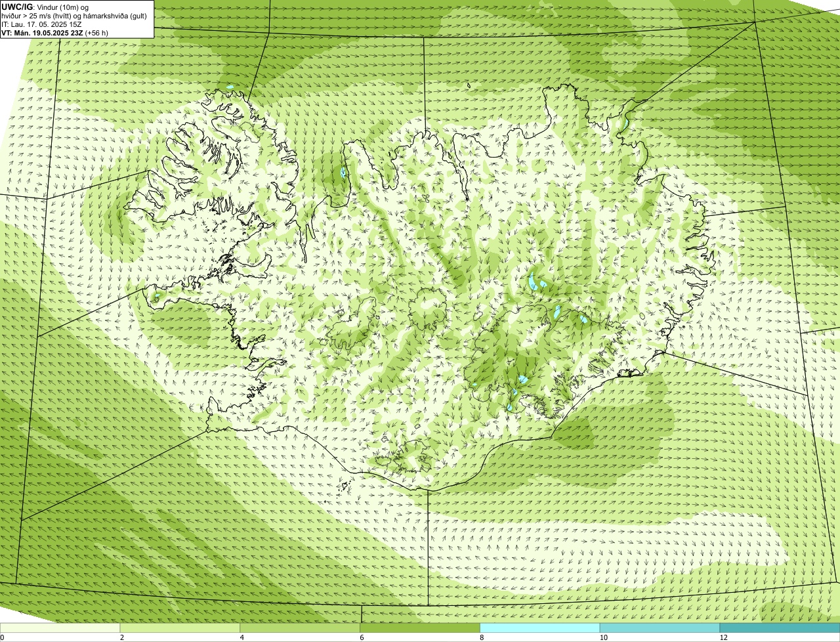This screenshot has height=642, width=840.
Task: Click the legend scale label '0'
Action: point(2,637)
